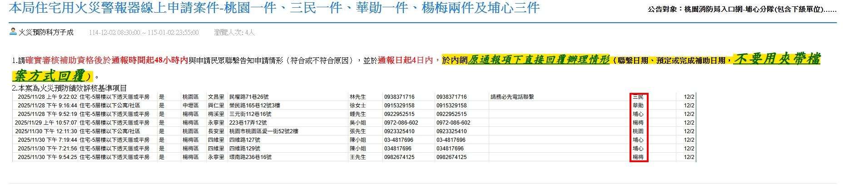
Task: Select the 三民 unit cell in red box
Action: coord(638,97)
